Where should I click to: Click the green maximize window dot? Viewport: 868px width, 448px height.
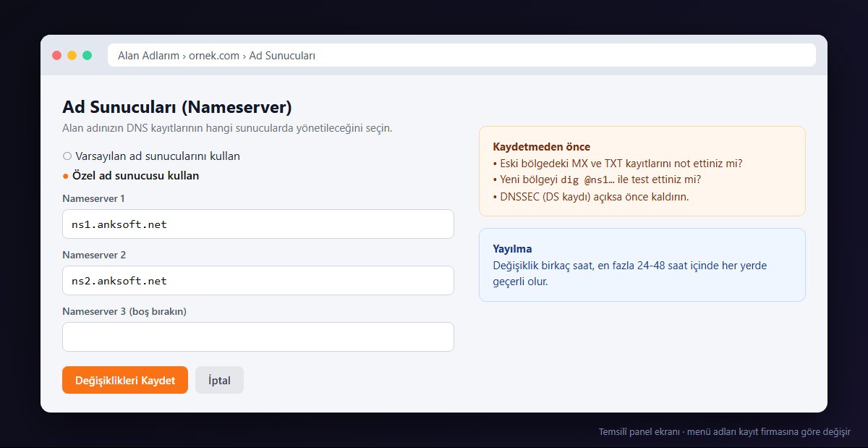click(x=88, y=55)
